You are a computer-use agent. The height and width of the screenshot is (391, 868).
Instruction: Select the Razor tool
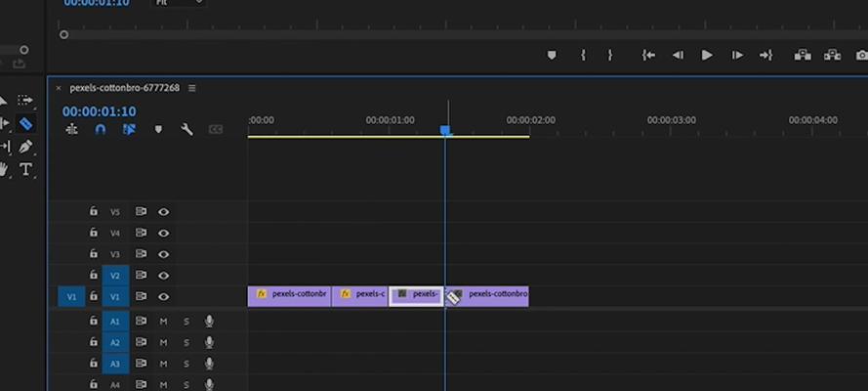coord(26,123)
